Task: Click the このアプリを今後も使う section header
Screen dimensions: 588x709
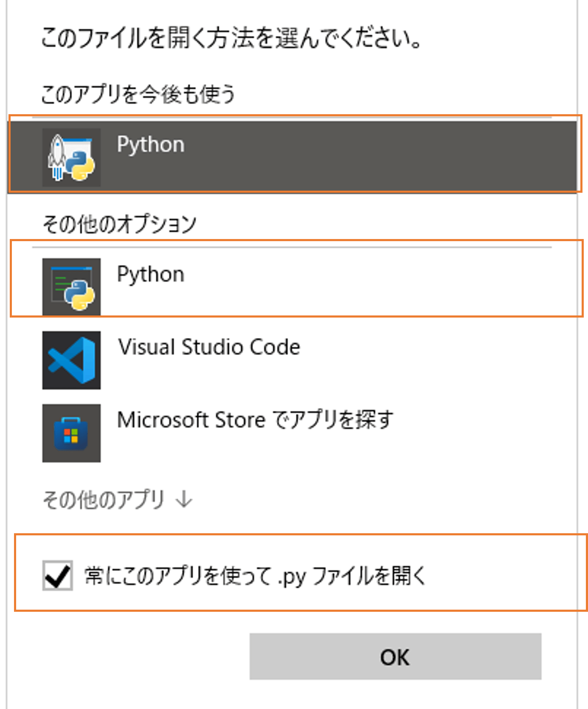Action: point(138,94)
